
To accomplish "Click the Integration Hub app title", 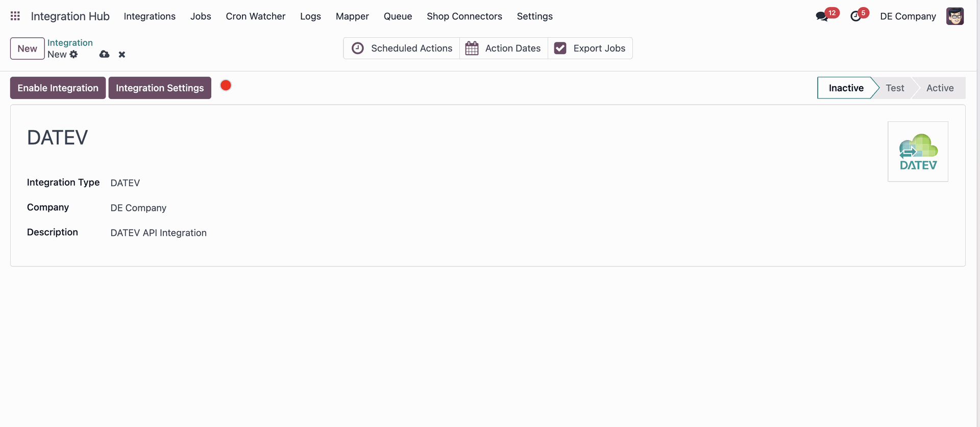I will pos(70,16).
